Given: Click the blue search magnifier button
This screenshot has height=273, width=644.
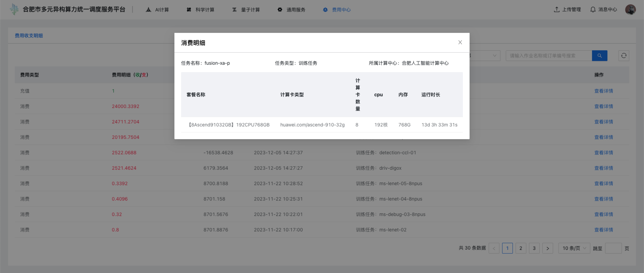Looking at the screenshot, I should pos(599,56).
